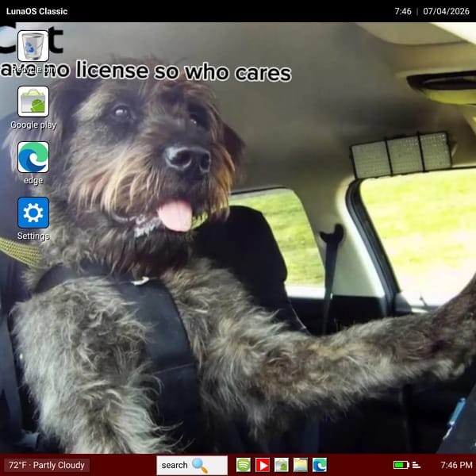The image size is (476, 476).
Task: Click the 7:46 PM taskbar clock
Action: pyautogui.click(x=456, y=465)
